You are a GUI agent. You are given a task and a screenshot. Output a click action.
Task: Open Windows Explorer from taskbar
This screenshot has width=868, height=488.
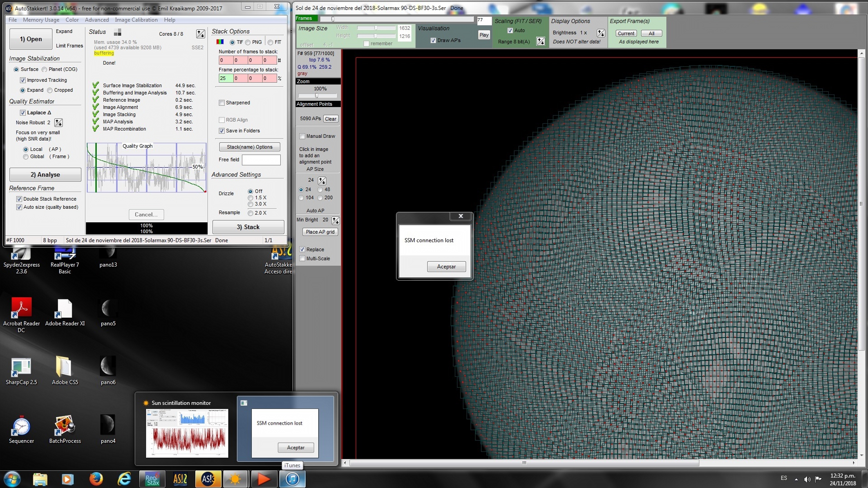pos(40,479)
